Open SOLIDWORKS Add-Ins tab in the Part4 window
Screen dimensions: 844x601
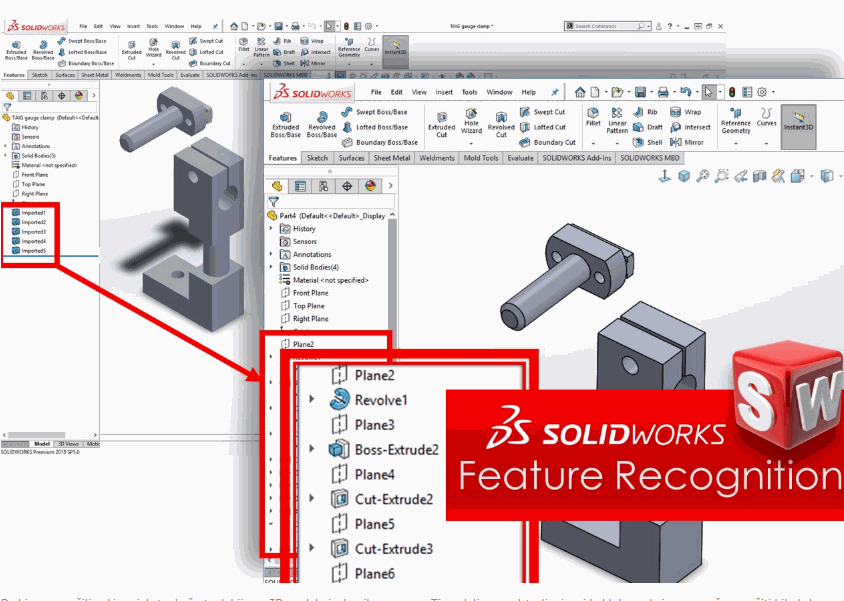coord(576,158)
